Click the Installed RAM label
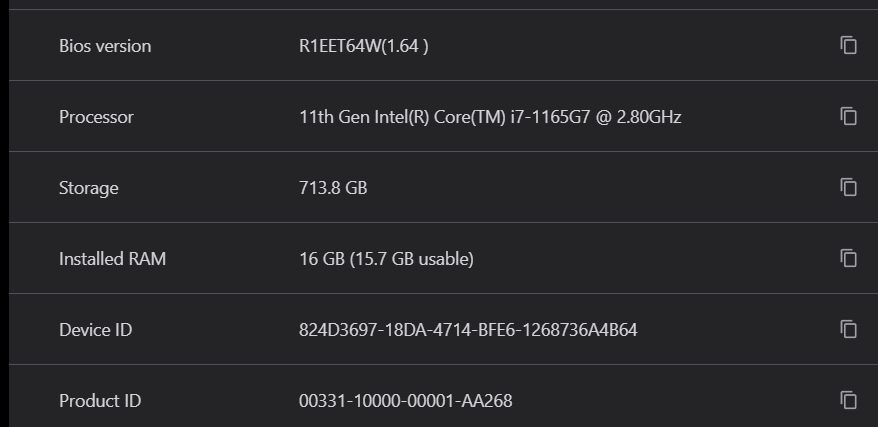 coord(112,259)
